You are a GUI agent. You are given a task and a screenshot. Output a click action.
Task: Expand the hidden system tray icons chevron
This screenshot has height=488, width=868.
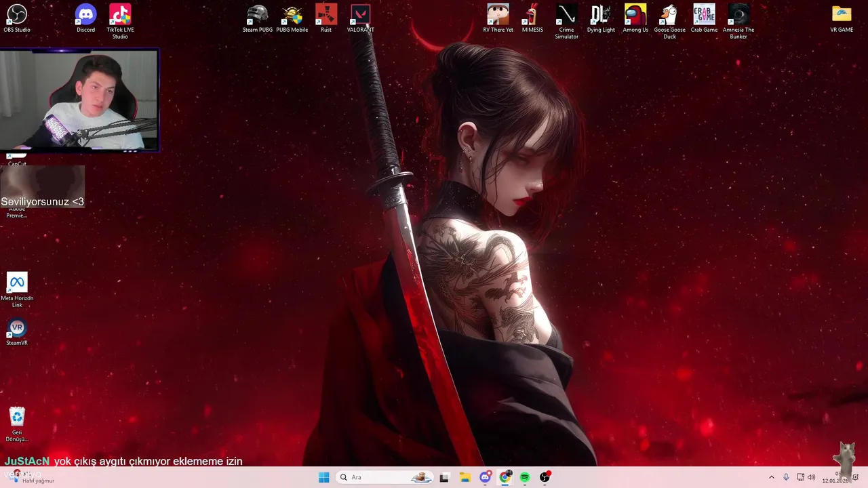coord(771,477)
